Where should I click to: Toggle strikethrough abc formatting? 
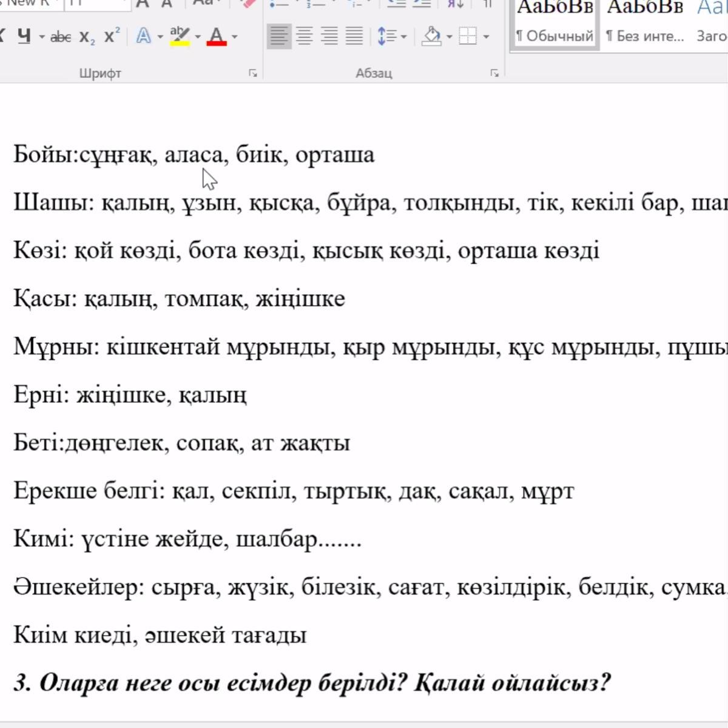point(61,37)
